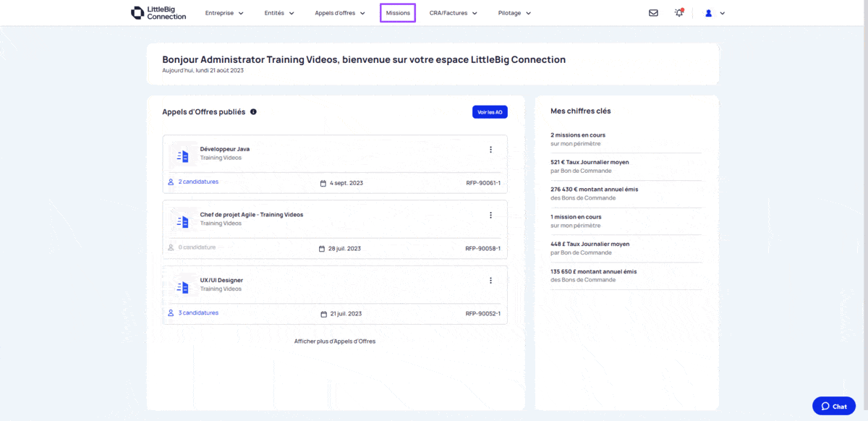Open the three-dot menu for UX/UI Designer
Viewport: 868px width, 421px height.
[490, 281]
